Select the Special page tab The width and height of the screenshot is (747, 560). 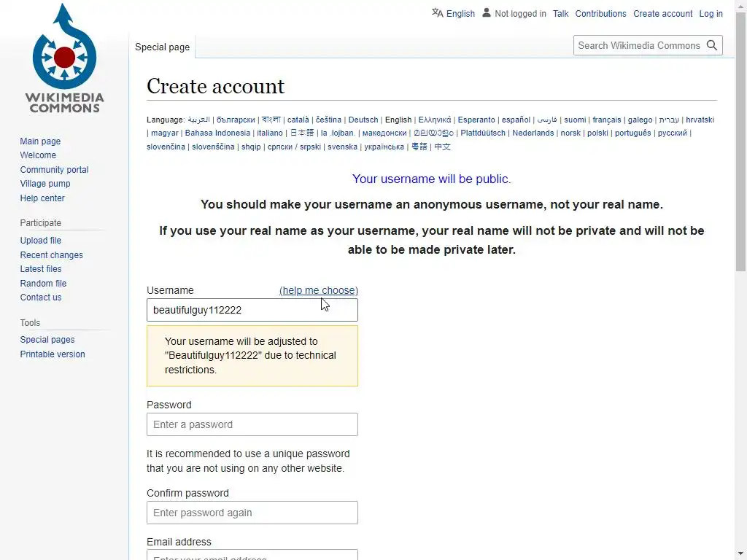click(162, 47)
